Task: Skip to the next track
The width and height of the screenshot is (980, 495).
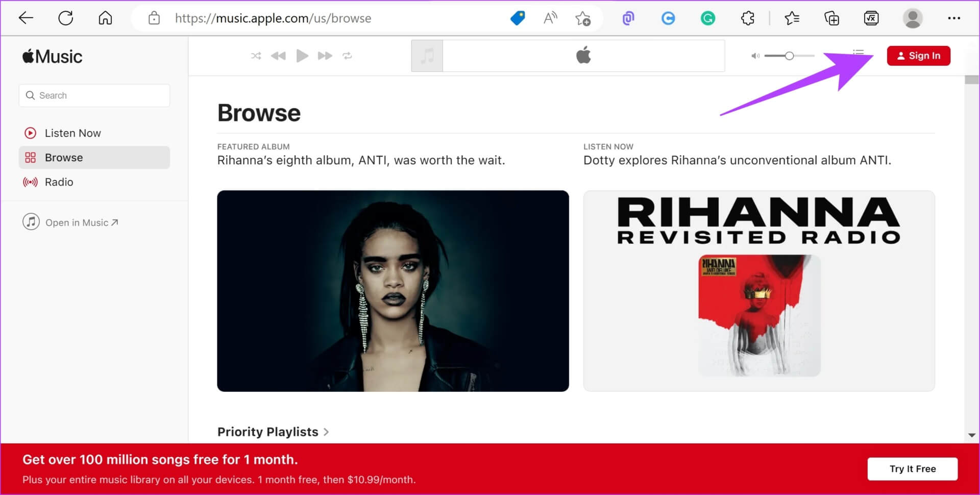Action: pyautogui.click(x=325, y=56)
